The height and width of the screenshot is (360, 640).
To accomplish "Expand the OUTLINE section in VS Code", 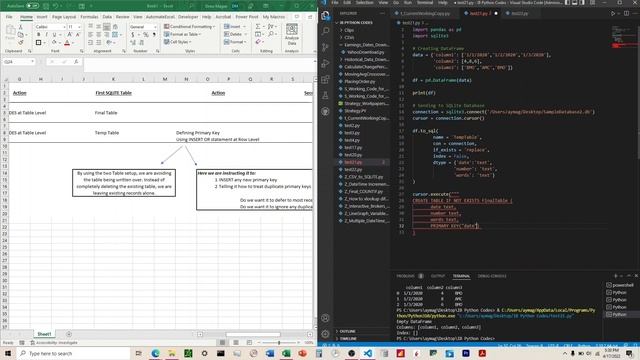I will 348,331.
